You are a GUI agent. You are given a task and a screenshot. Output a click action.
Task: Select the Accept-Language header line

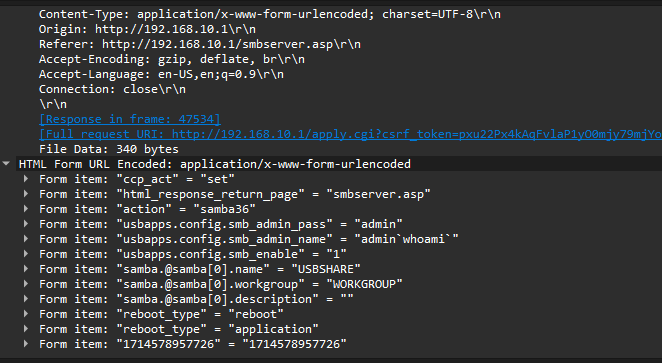pyautogui.click(x=161, y=74)
